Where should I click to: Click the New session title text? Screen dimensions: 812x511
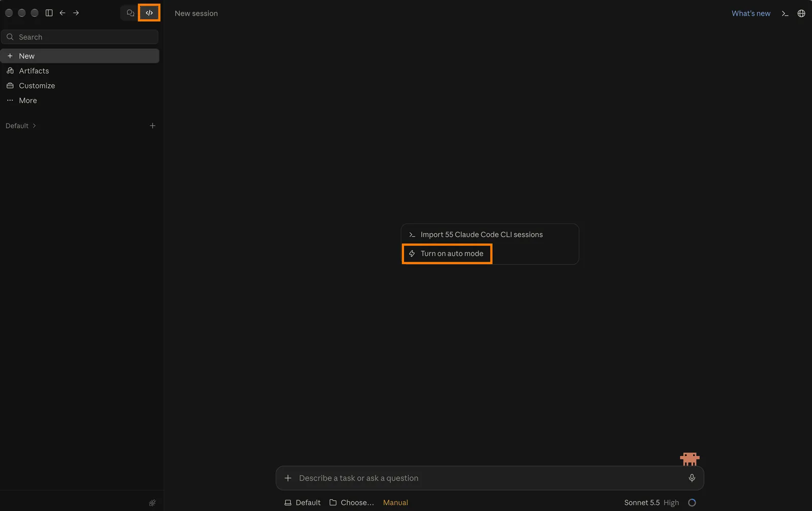(x=196, y=14)
